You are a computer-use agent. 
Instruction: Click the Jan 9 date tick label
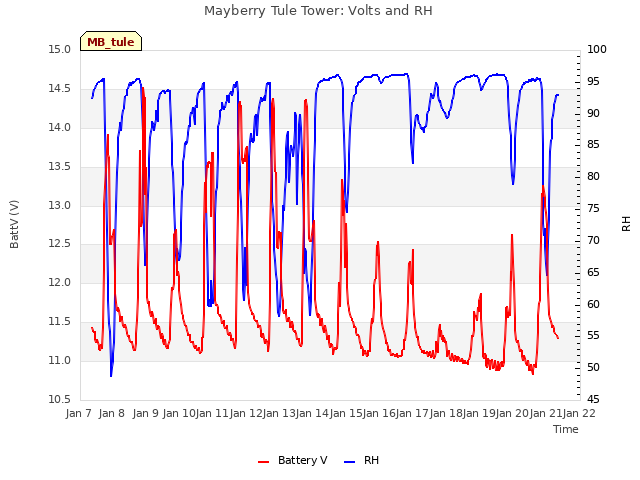point(145,413)
